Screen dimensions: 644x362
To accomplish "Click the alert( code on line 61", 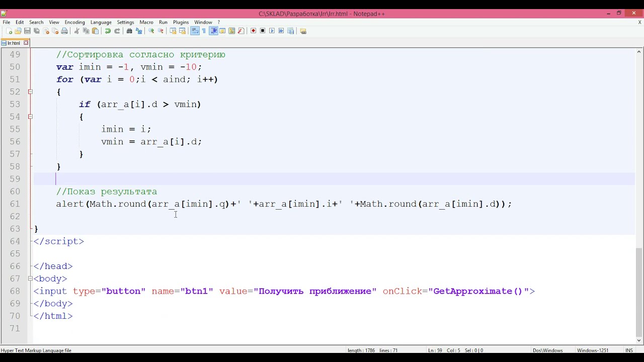I will point(72,204).
